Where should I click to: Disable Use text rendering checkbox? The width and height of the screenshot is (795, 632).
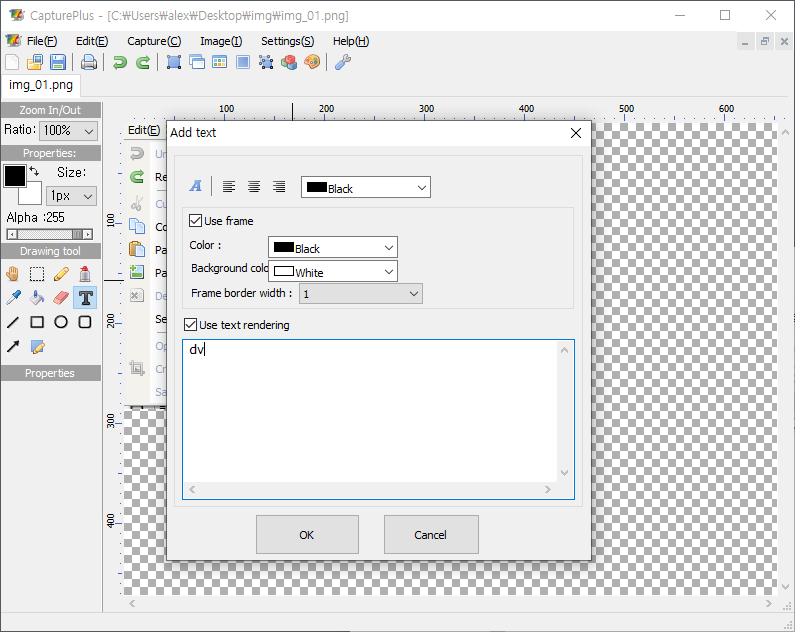coord(191,325)
